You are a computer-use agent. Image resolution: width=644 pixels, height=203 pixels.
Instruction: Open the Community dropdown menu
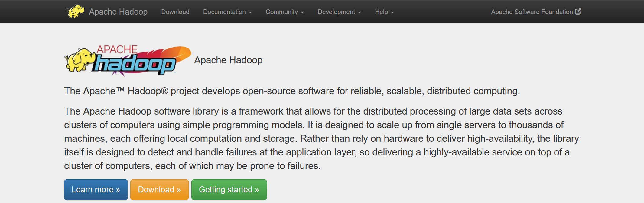(x=285, y=12)
